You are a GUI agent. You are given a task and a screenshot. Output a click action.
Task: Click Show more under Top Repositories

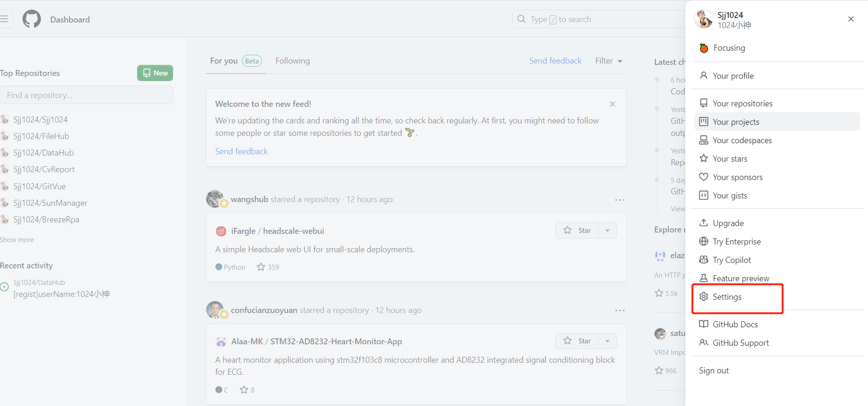tap(17, 240)
